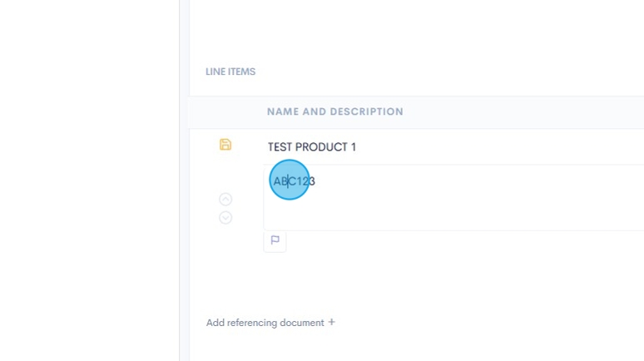Click the orange save icon for line item
644x361 pixels.
(x=225, y=145)
